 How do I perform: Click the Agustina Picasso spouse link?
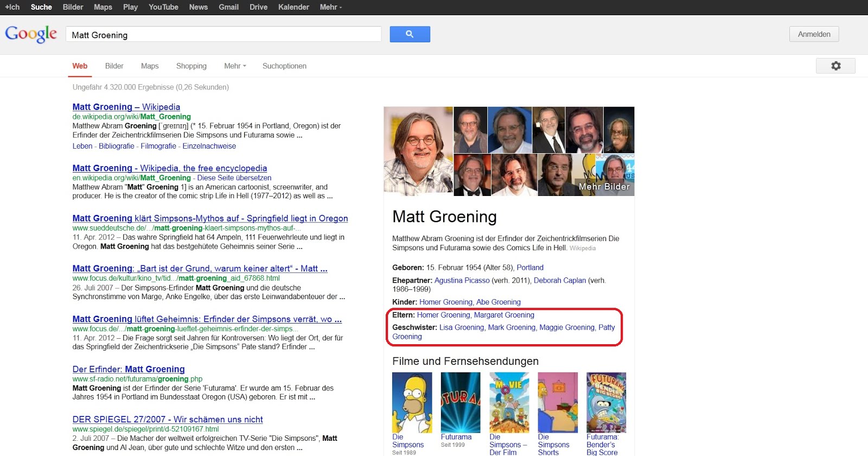(462, 281)
